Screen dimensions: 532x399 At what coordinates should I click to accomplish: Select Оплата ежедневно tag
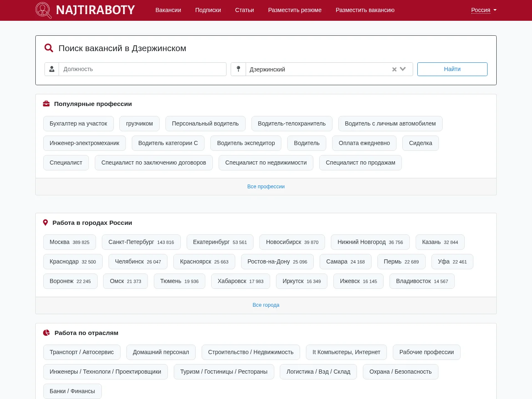click(365, 143)
